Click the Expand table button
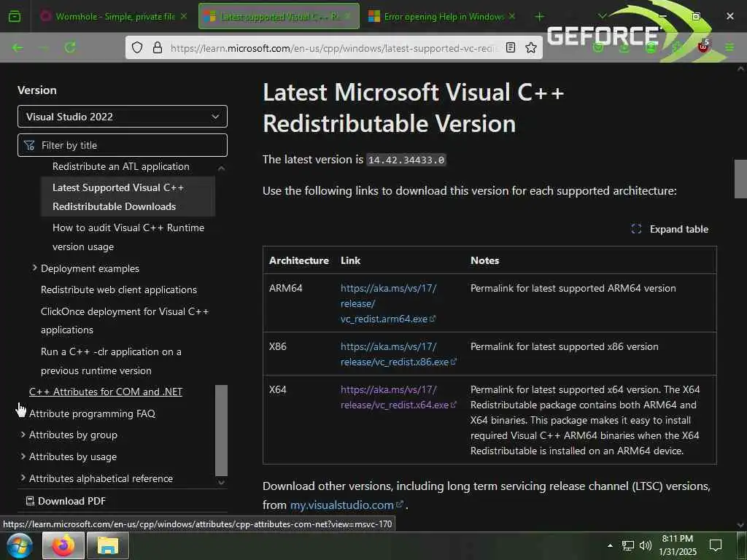Image resolution: width=747 pixels, height=560 pixels. [x=670, y=229]
